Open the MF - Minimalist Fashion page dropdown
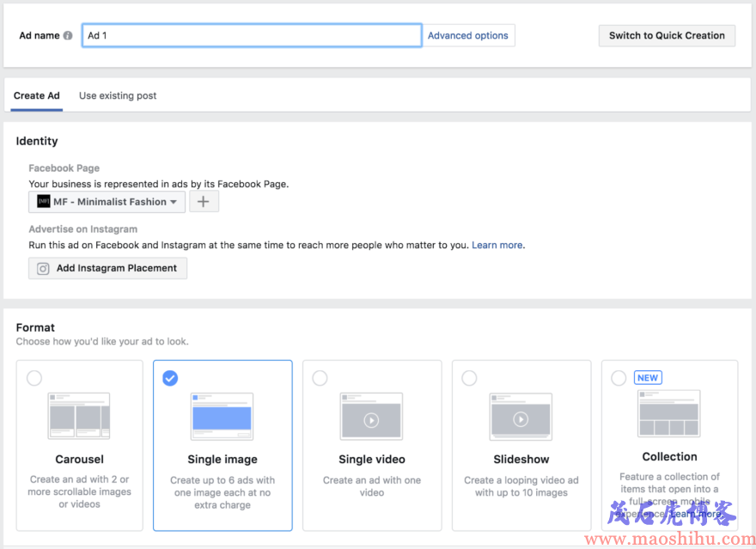The image size is (756, 549). (107, 202)
